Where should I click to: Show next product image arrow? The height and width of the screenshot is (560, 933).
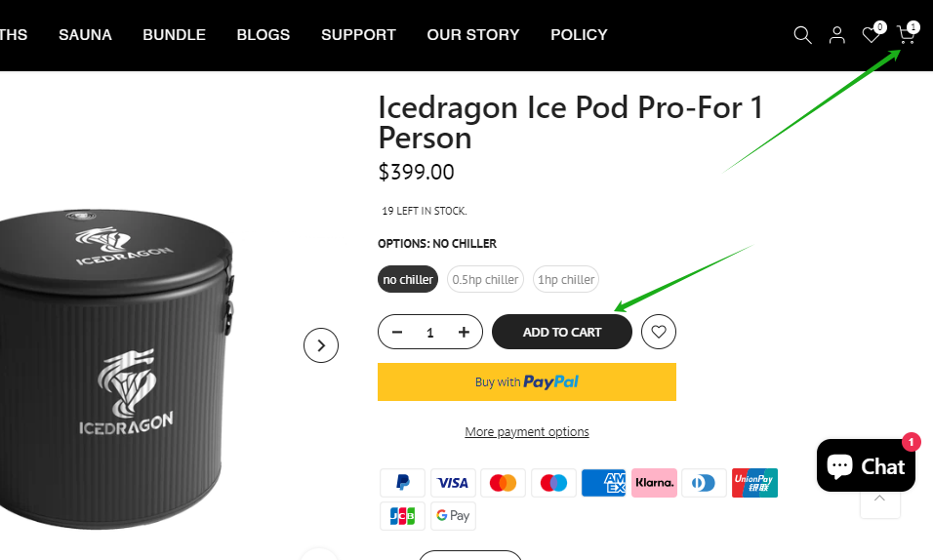tap(321, 344)
